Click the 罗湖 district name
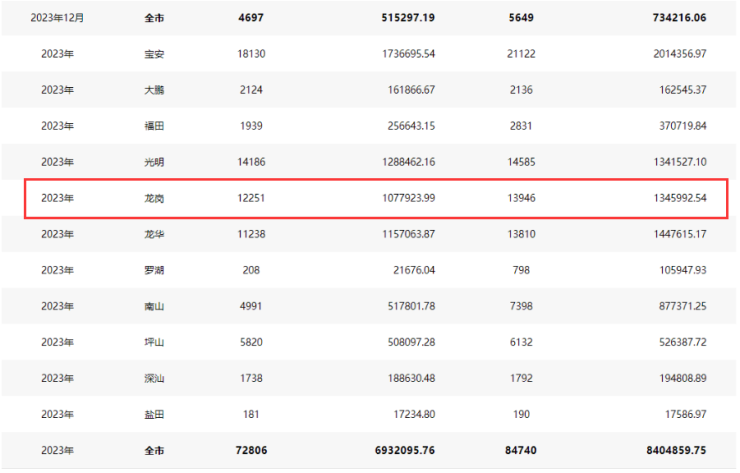740x473 pixels. click(154, 270)
